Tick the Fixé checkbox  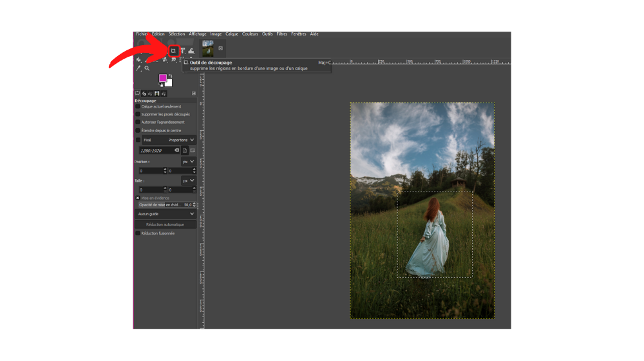(138, 140)
